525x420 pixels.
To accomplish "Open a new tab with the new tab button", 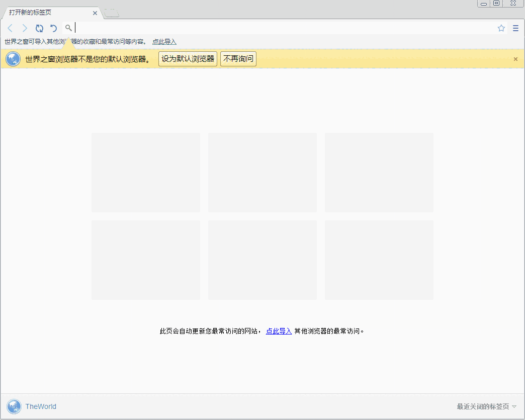I will (x=111, y=12).
